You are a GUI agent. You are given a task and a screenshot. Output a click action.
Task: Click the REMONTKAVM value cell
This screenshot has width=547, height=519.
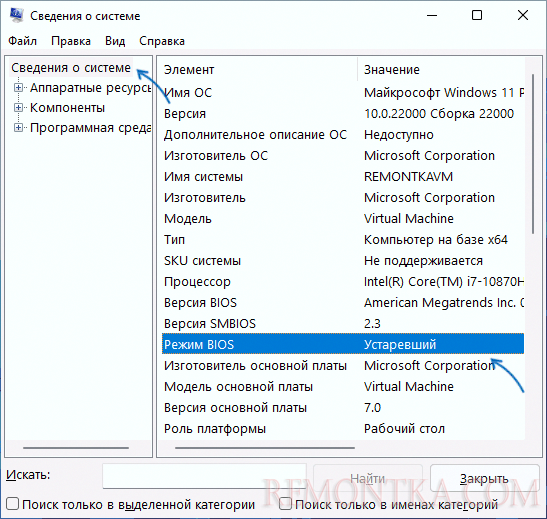[x=409, y=177]
